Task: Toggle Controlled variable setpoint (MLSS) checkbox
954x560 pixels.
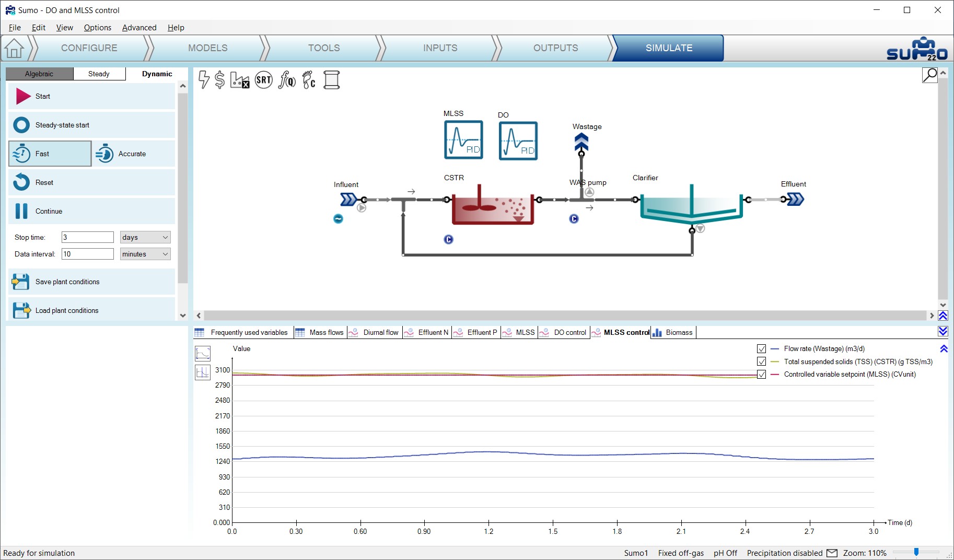Action: [x=761, y=374]
